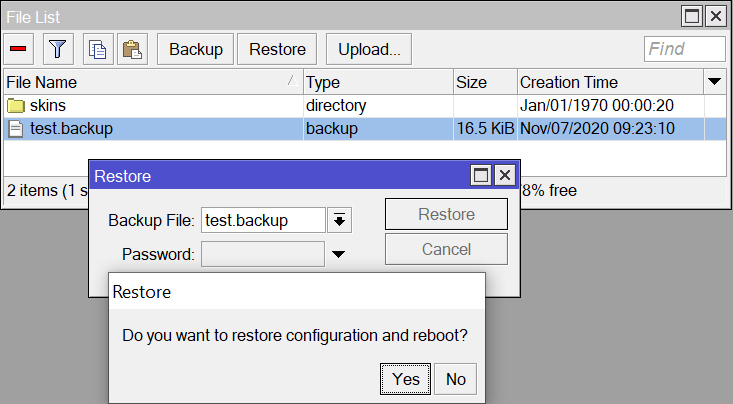
Task: Select the skins folder icon
Action: click(16, 106)
